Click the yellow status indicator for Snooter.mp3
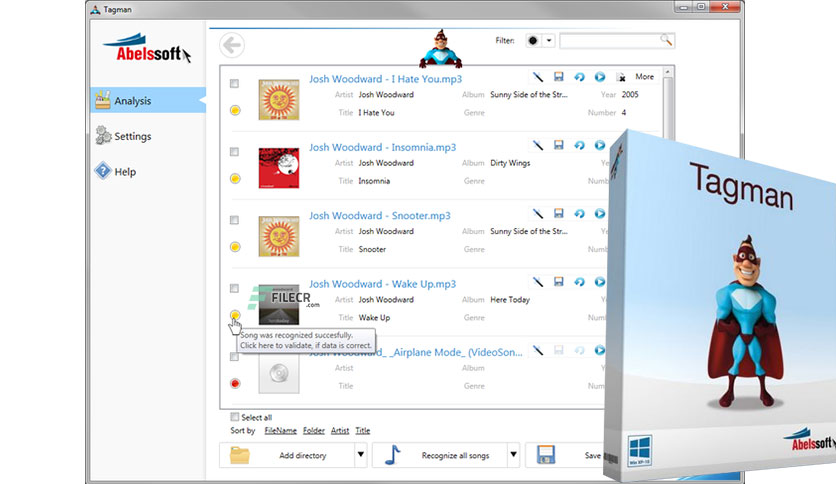Screen dimensions: 836x484 [235, 247]
